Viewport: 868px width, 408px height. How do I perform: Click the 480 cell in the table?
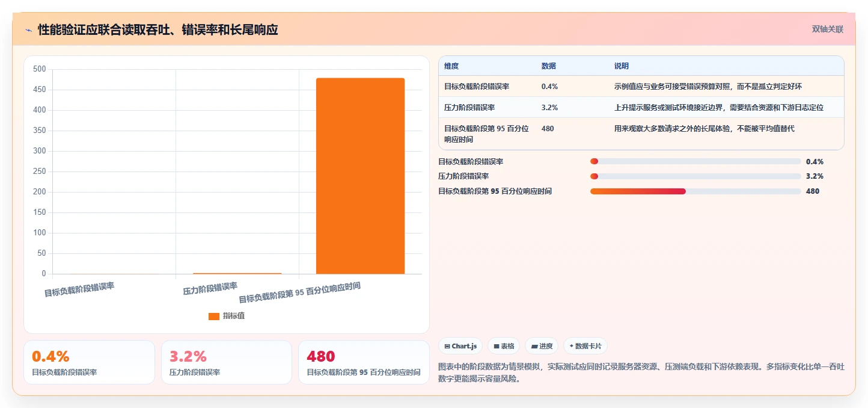point(548,129)
